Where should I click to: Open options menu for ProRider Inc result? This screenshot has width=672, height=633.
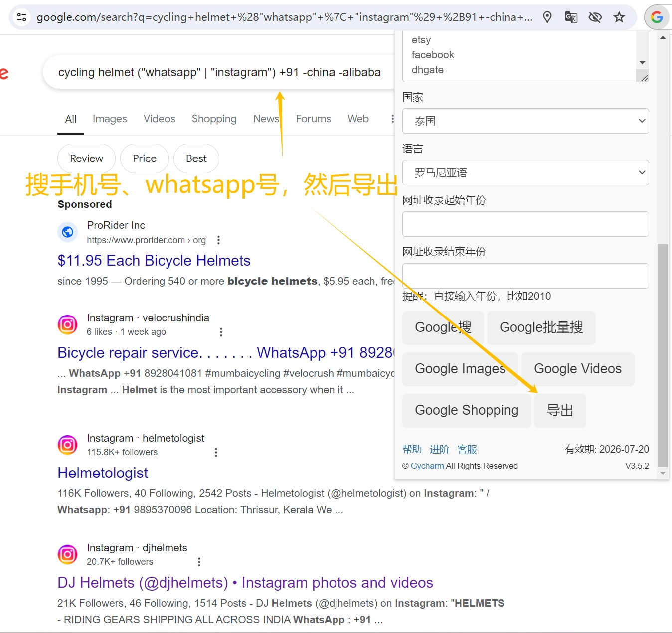point(218,240)
